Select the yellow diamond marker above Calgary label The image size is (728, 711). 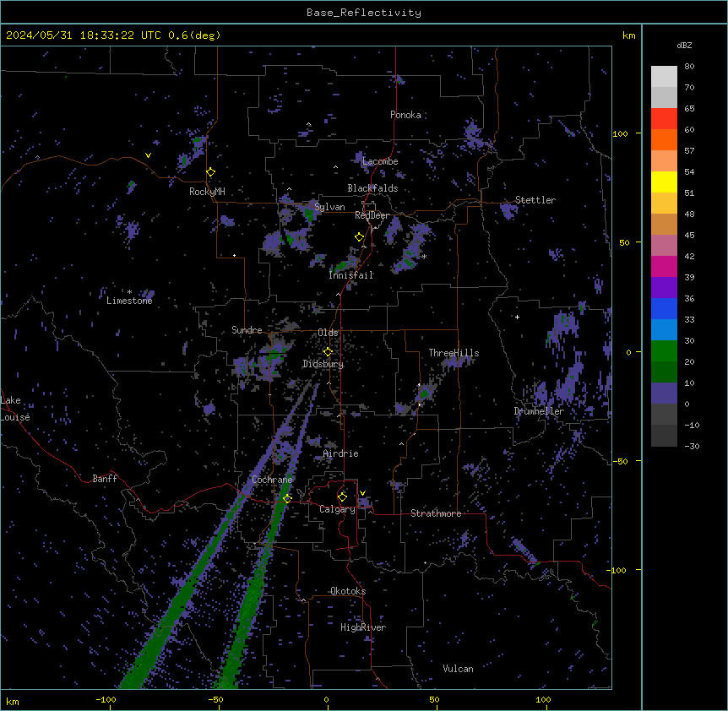pos(342,497)
